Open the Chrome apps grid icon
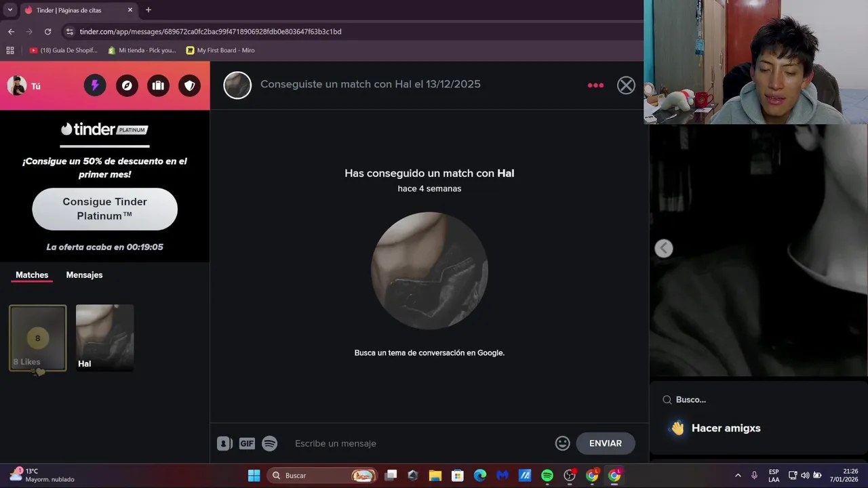The width and height of the screenshot is (868, 488). tap(10, 50)
